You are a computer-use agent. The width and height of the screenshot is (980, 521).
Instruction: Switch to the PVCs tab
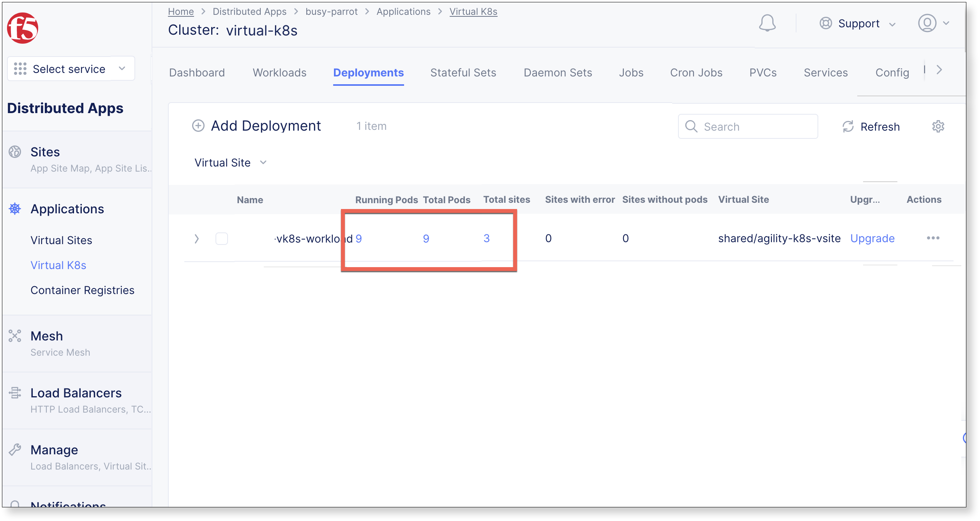(763, 73)
